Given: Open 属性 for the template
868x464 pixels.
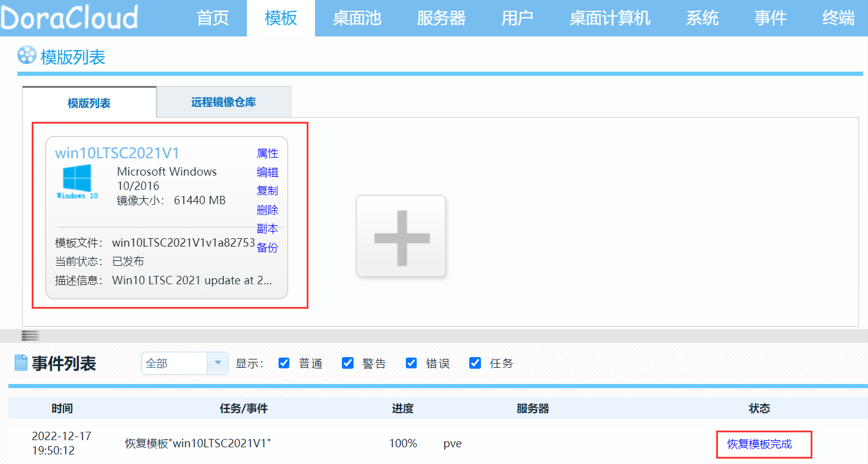Looking at the screenshot, I should (267, 153).
